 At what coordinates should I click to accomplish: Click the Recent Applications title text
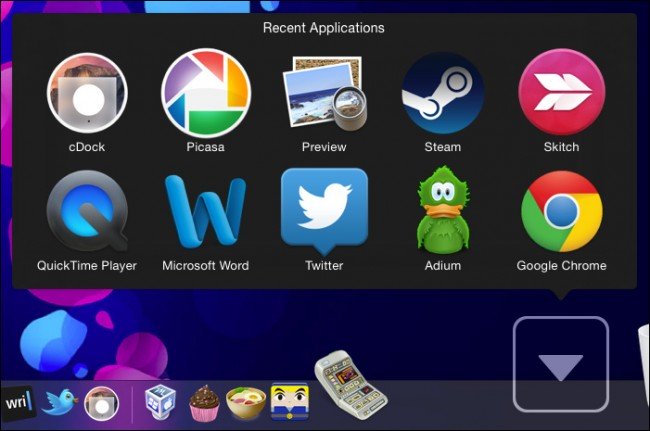324,28
